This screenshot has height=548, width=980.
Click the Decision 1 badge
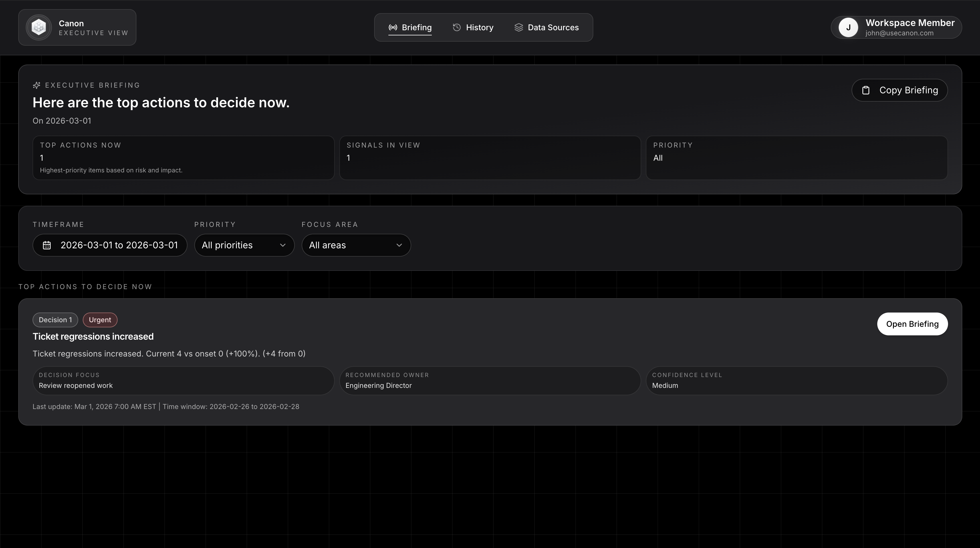[x=55, y=320]
